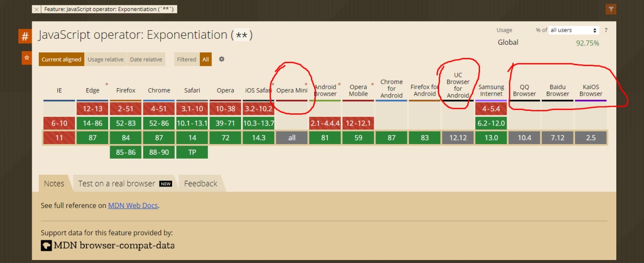
Task: Click Safari 3.1-10 cell
Action: pyautogui.click(x=192, y=109)
